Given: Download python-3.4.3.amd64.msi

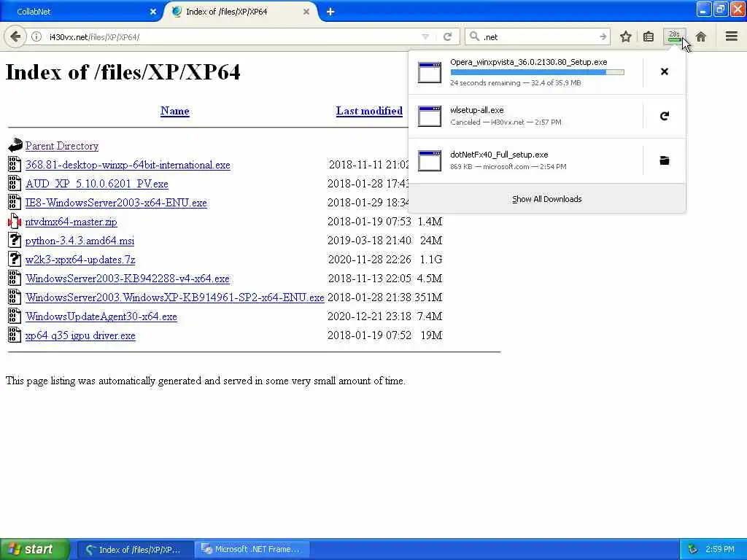Looking at the screenshot, I should click(80, 241).
